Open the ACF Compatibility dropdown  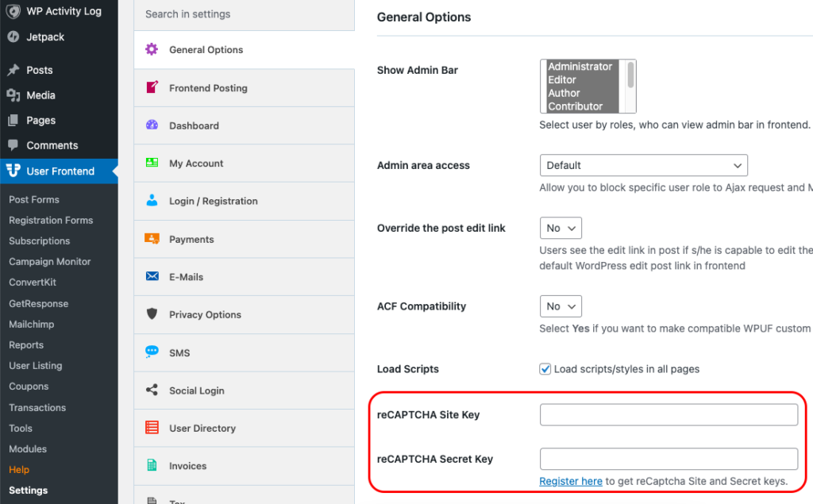(561, 306)
